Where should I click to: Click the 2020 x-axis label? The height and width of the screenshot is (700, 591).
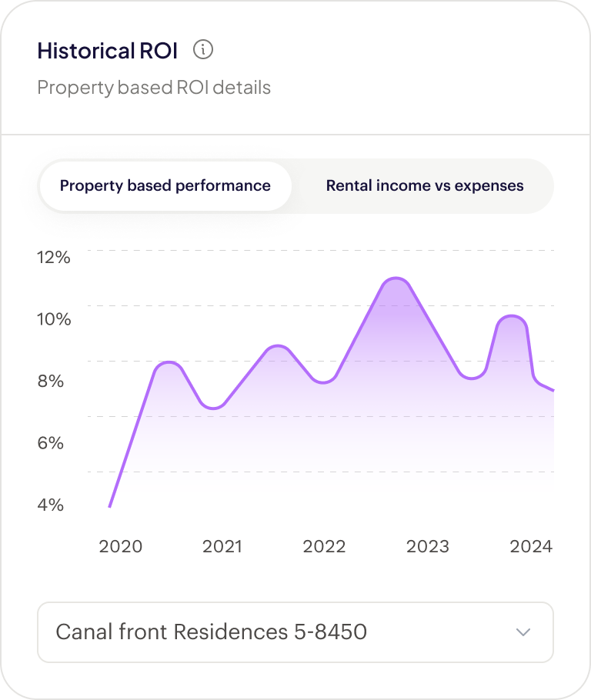coord(121,546)
